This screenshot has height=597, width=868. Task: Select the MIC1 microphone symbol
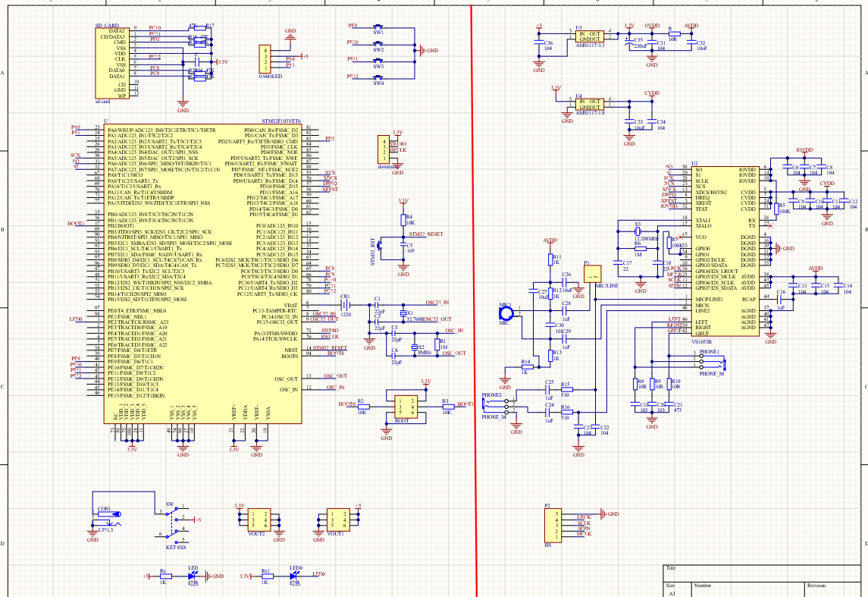coord(506,315)
